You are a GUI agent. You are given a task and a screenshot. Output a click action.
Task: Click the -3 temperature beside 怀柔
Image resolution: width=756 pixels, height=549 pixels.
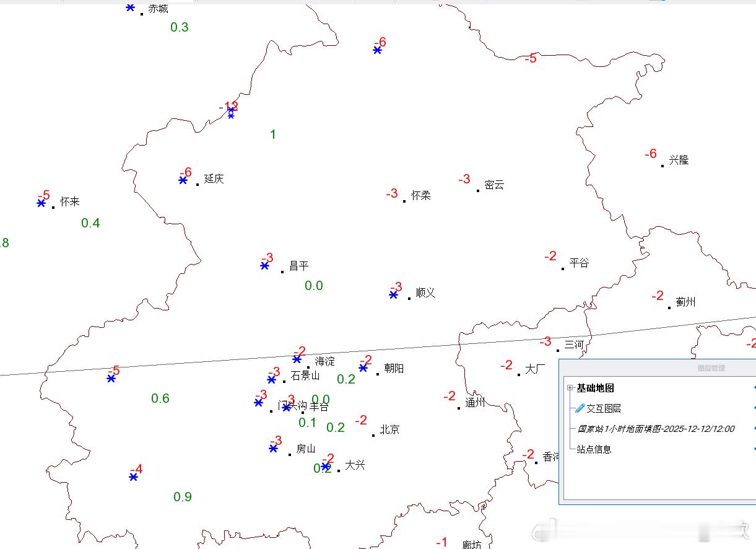392,194
